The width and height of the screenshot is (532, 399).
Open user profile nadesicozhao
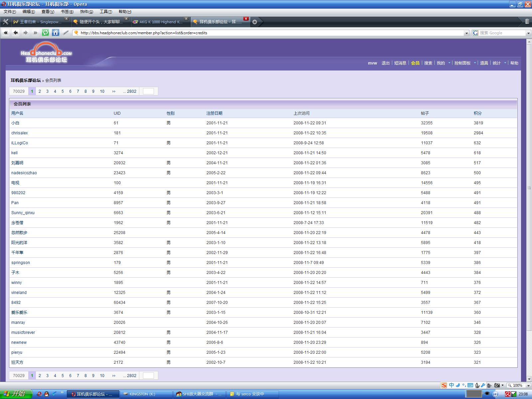pyautogui.click(x=24, y=173)
